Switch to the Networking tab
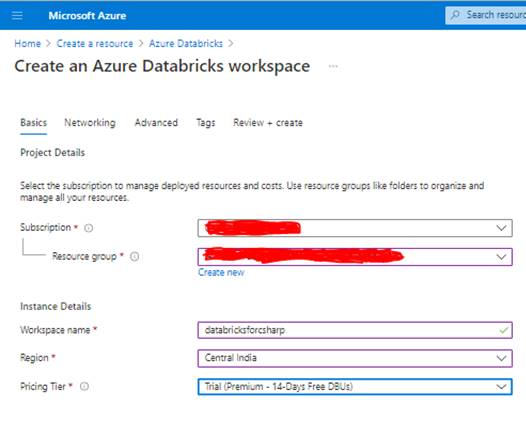Image resolution: width=526 pixels, height=437 pixels. (90, 123)
